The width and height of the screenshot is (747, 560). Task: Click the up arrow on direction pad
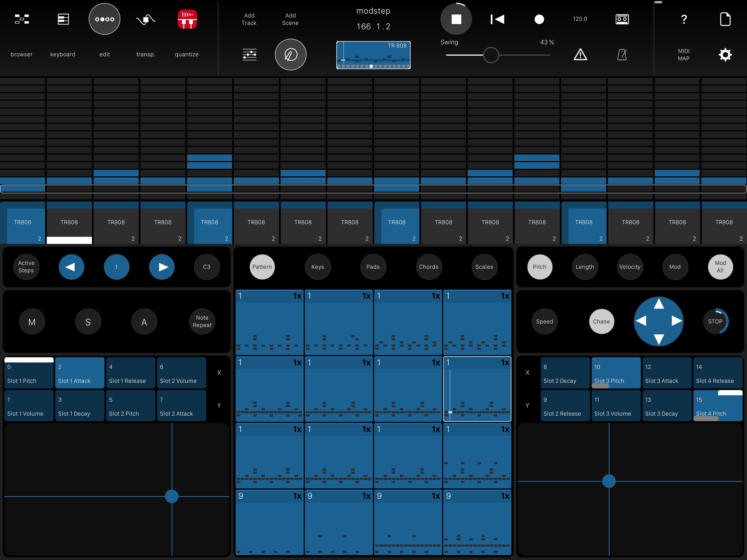pyautogui.click(x=658, y=304)
